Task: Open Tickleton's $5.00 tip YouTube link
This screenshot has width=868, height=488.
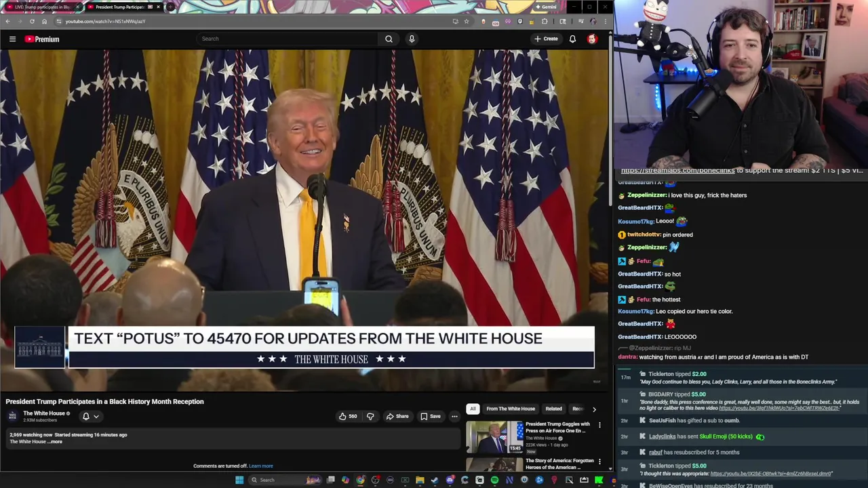Action: 771,474
